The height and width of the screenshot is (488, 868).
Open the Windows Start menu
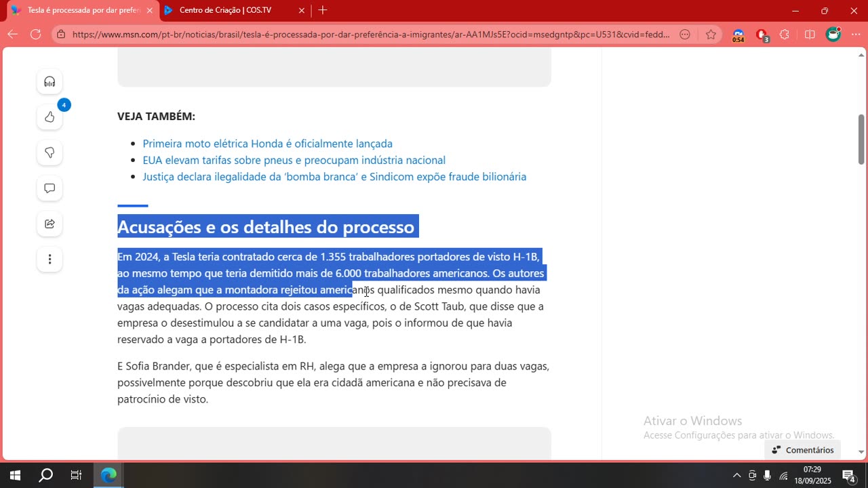click(x=15, y=475)
